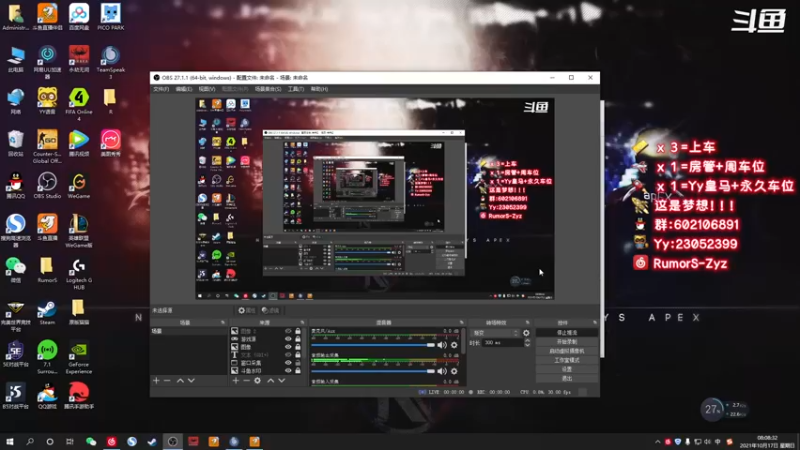Open Logitech G HUB shortcut
The height and width of the screenshot is (450, 800).
[79, 274]
